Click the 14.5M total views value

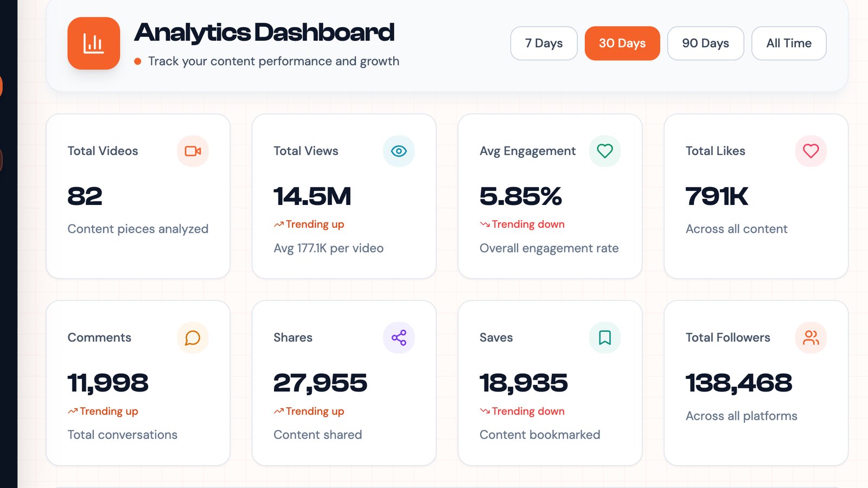[312, 196]
